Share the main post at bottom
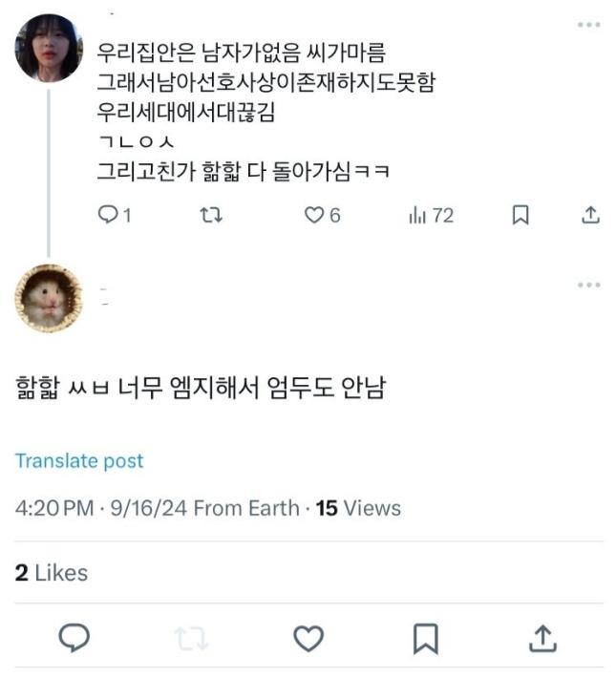Viewport: 616px width, 678px height. tap(542, 638)
